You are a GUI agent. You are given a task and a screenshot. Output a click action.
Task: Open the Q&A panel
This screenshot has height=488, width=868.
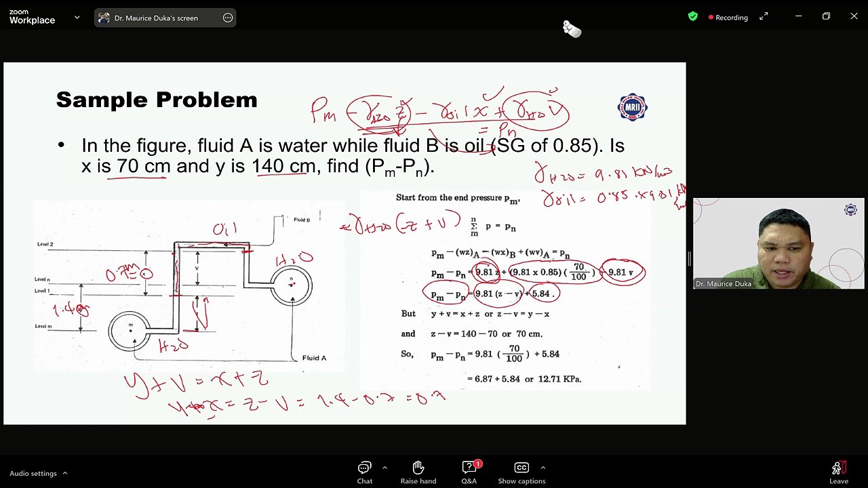469,472
